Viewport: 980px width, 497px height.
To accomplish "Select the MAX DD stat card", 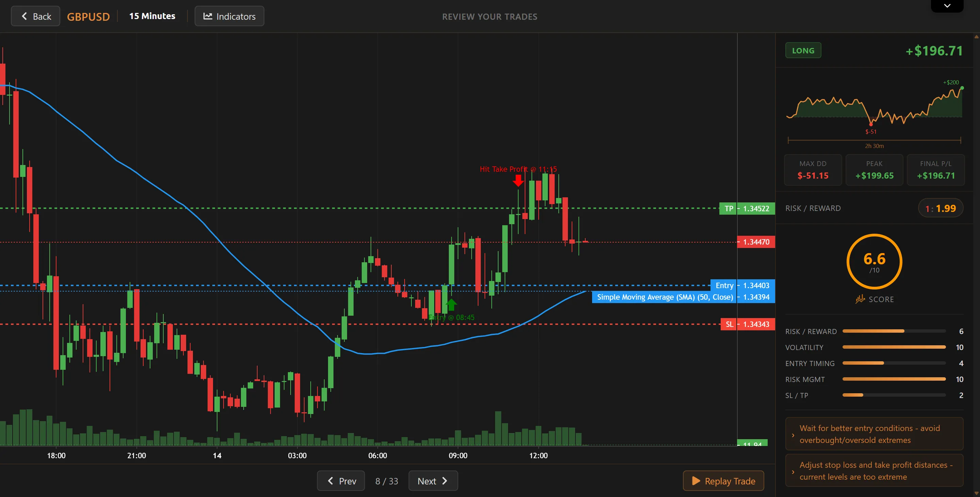I will tap(813, 170).
